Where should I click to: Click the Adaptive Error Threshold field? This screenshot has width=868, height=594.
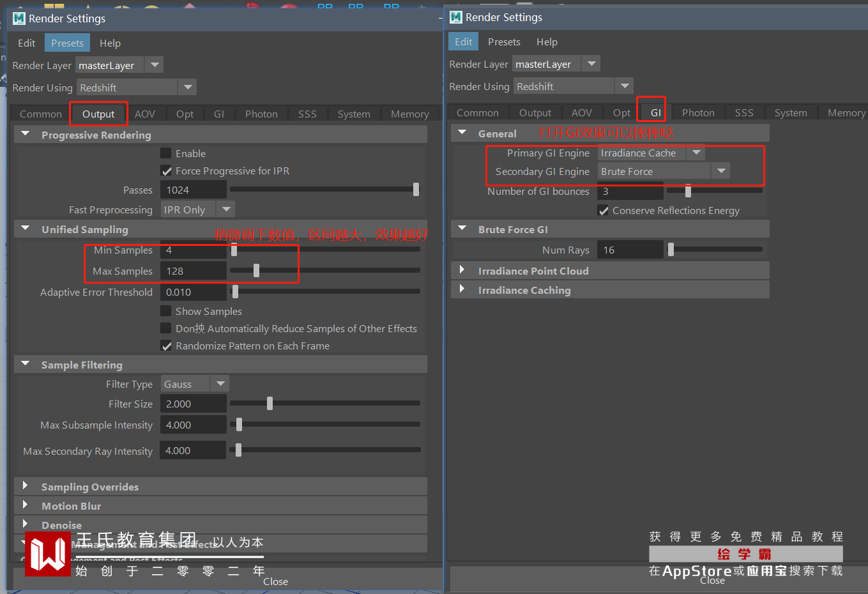(194, 292)
